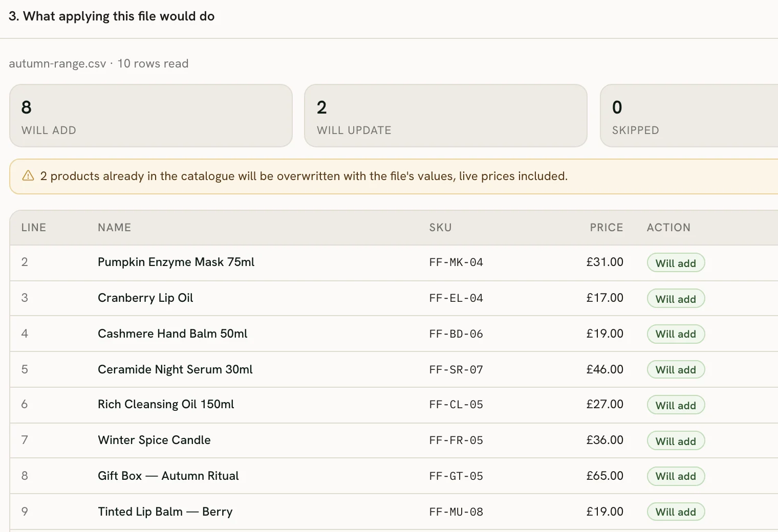Click Will add badge for Tinted Lip Balm
Viewport: 778px width, 532px height.
pos(676,512)
